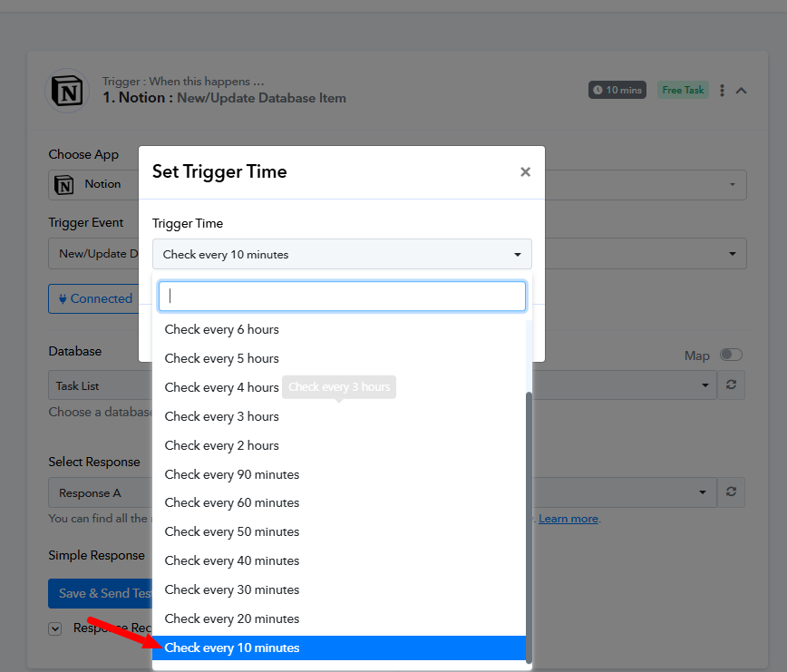Open the Learn more link
This screenshot has height=672, width=787.
click(x=568, y=519)
